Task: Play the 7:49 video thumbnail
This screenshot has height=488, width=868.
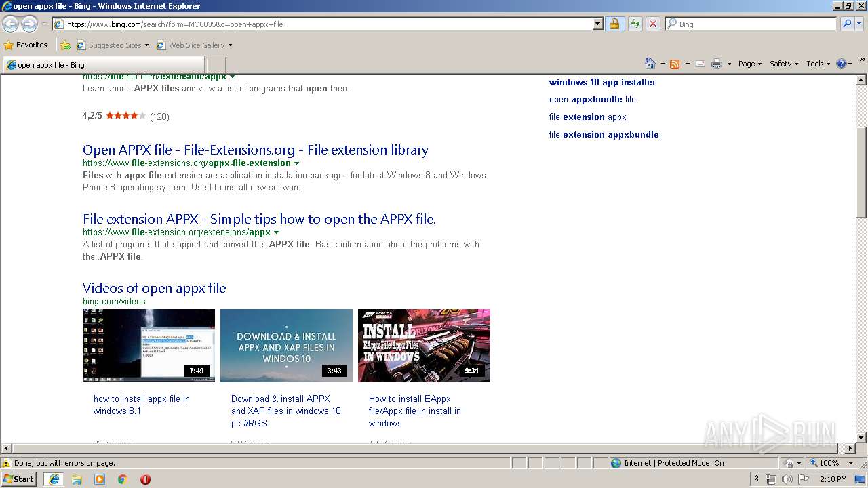Action: pyautogui.click(x=149, y=346)
